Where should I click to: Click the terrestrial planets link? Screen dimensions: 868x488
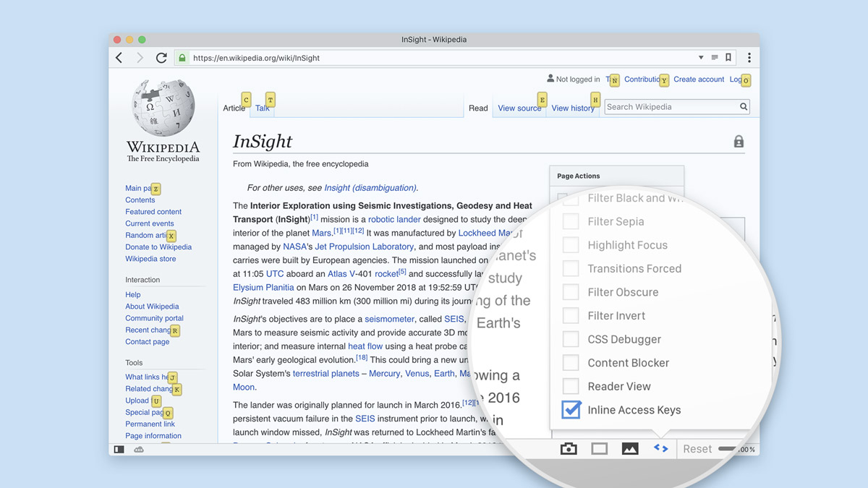click(325, 374)
